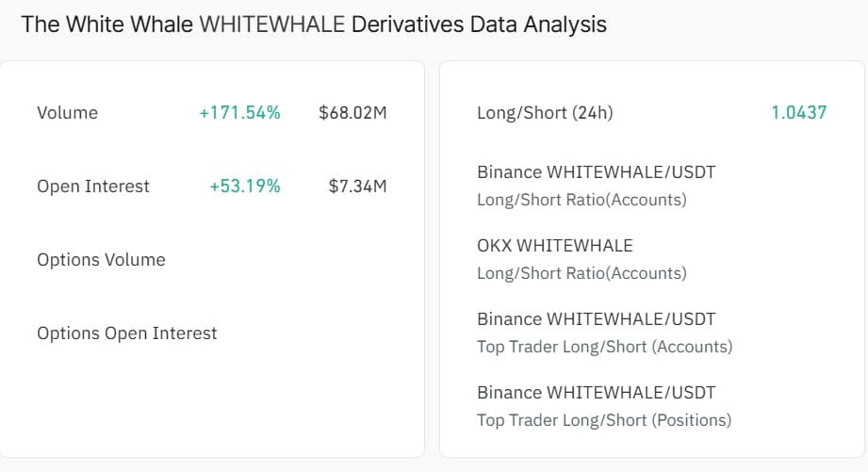Select the 1.0437 long/short ratio value
Screen dimensions: 868x472
coord(798,113)
